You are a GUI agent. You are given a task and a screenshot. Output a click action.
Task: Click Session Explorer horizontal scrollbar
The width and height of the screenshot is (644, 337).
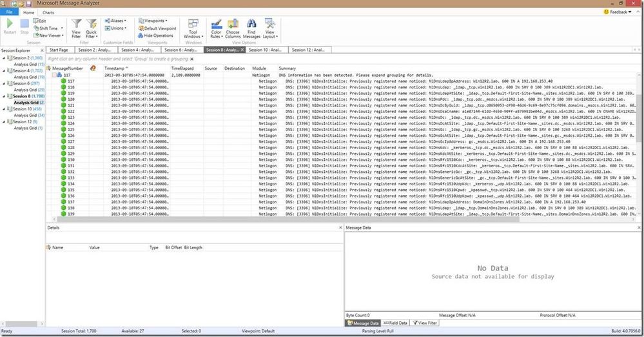click(x=22, y=324)
